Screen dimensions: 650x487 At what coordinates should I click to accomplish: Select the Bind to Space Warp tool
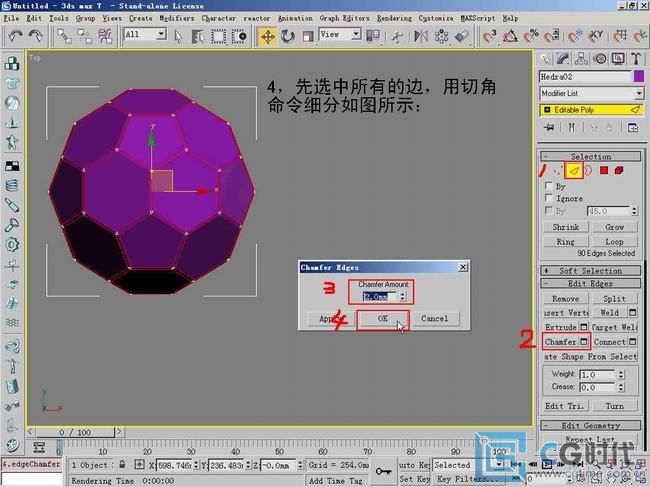pos(105,36)
